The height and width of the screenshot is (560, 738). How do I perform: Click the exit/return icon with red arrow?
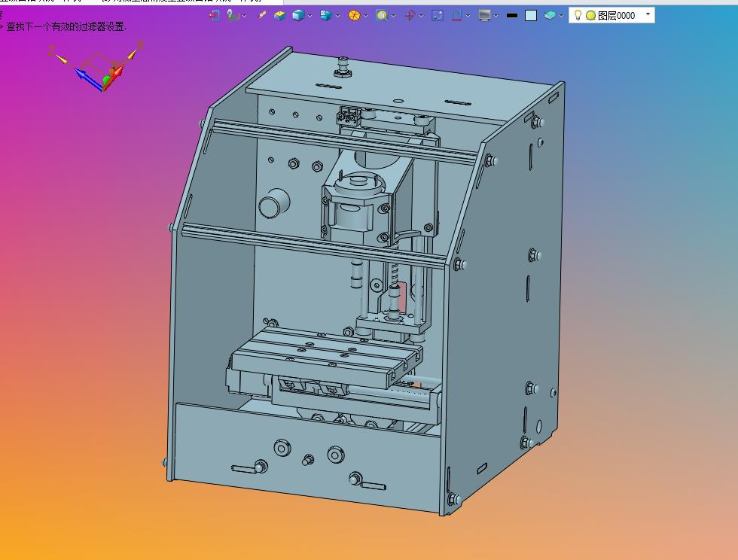point(214,16)
